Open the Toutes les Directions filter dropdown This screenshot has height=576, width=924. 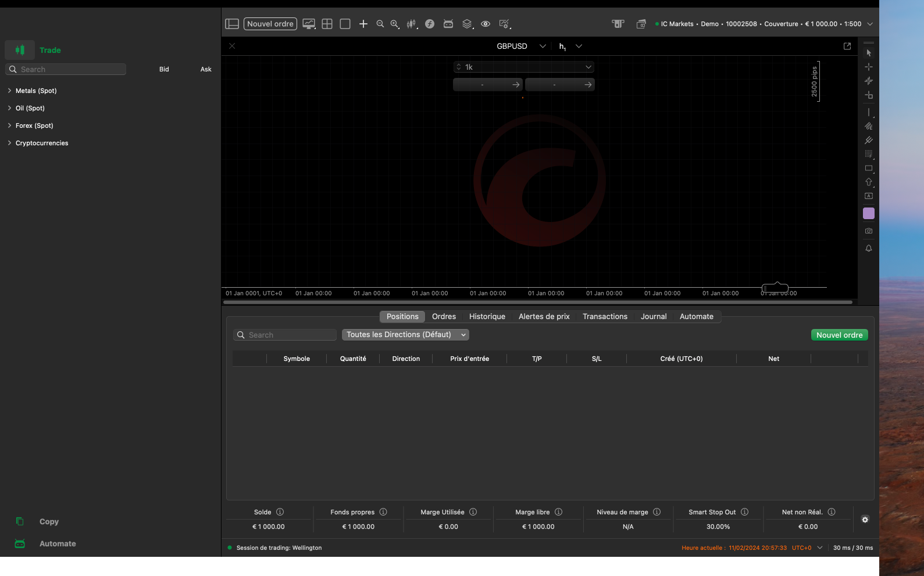pyautogui.click(x=405, y=335)
